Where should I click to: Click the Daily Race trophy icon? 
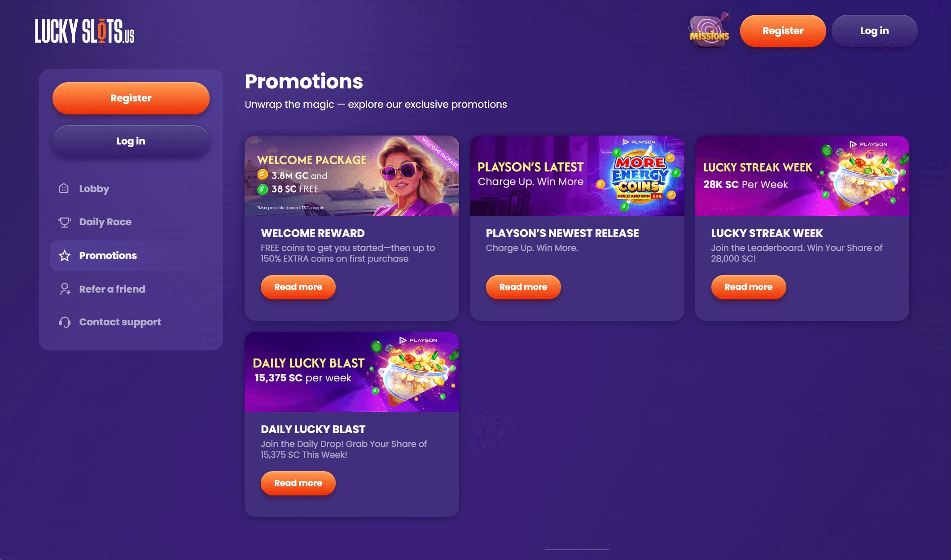(65, 222)
